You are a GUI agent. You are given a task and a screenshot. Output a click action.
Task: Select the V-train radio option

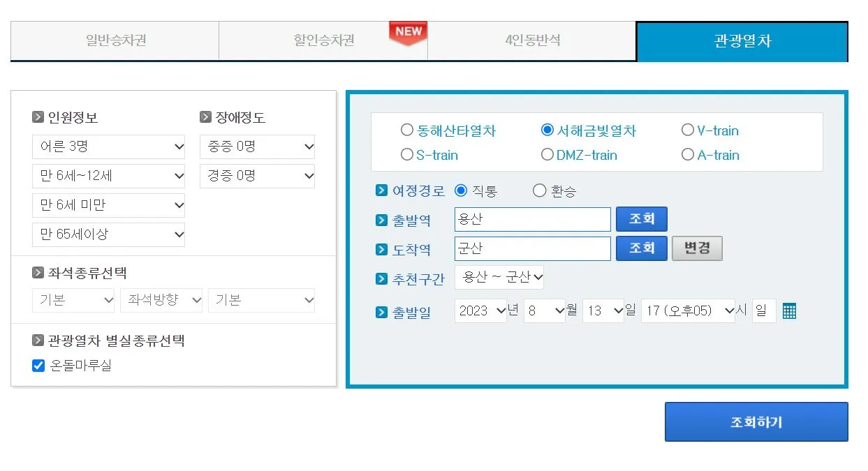[688, 130]
